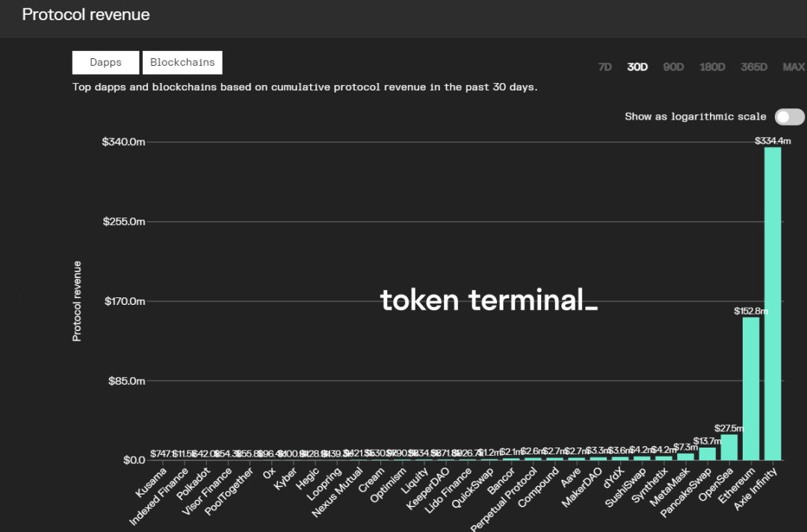This screenshot has width=807, height=532.
Task: Click the Indexed Finance axis label
Action: (x=158, y=496)
